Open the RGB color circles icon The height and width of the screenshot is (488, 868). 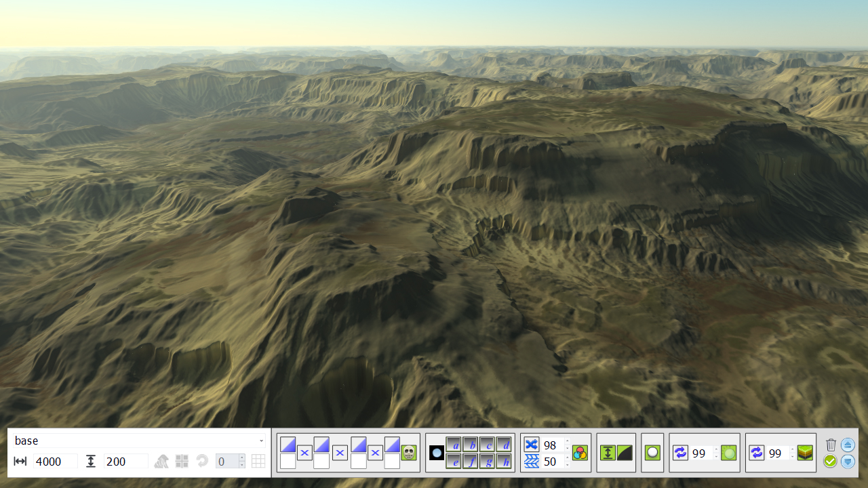[x=580, y=453]
